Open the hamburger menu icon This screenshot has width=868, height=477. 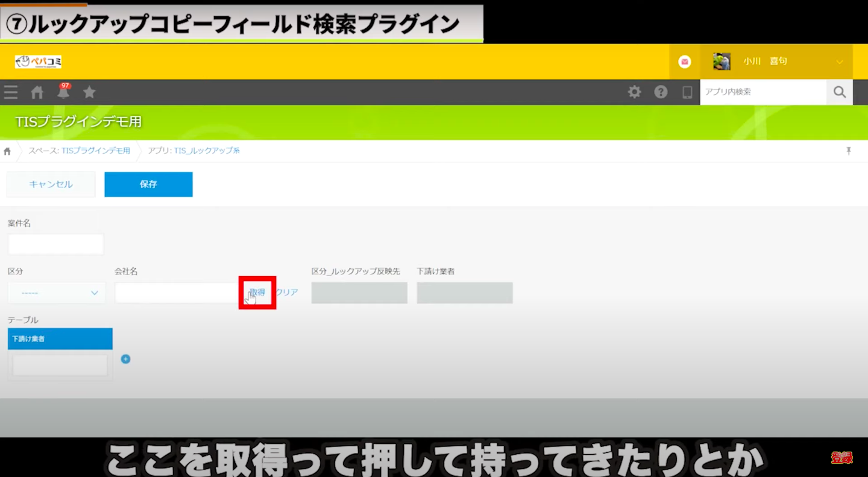pyautogui.click(x=11, y=92)
